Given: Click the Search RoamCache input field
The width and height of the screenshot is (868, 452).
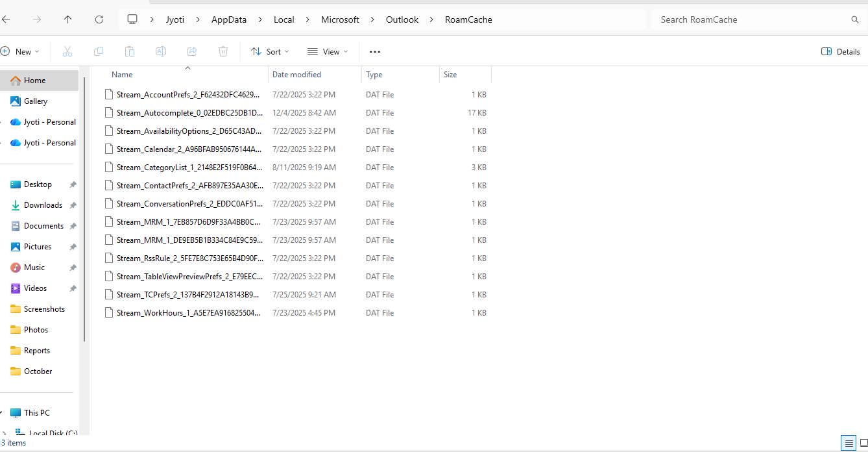Looking at the screenshot, I should 753,19.
